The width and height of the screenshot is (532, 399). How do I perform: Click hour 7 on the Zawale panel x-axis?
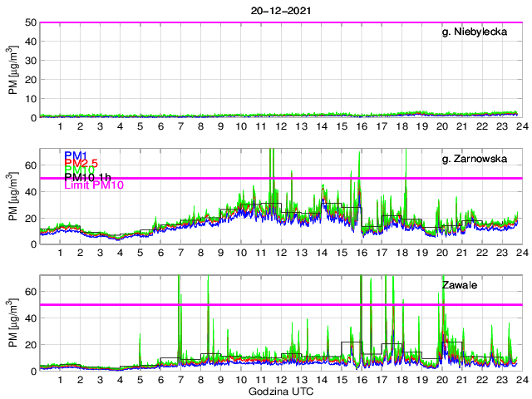pyautogui.click(x=180, y=380)
